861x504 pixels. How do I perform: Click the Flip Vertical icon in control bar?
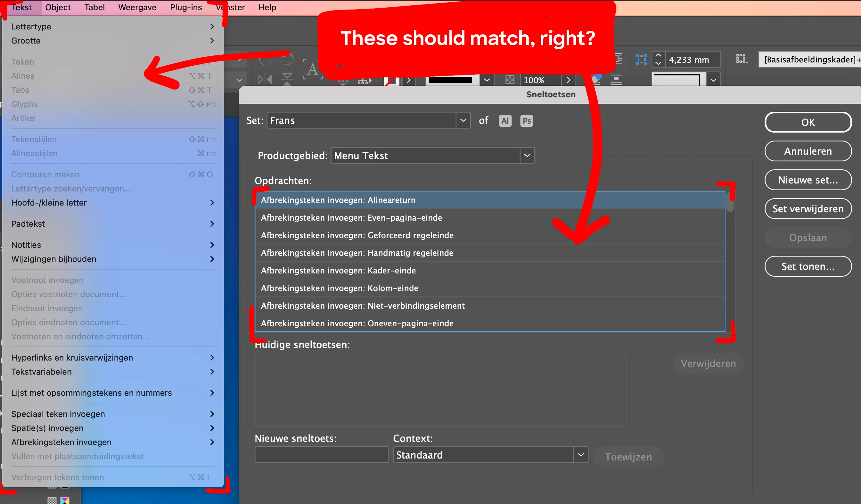tap(287, 79)
